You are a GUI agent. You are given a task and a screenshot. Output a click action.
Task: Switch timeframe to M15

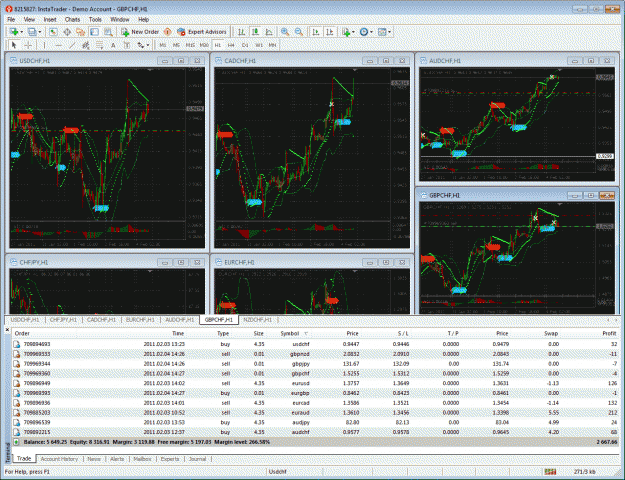click(190, 45)
